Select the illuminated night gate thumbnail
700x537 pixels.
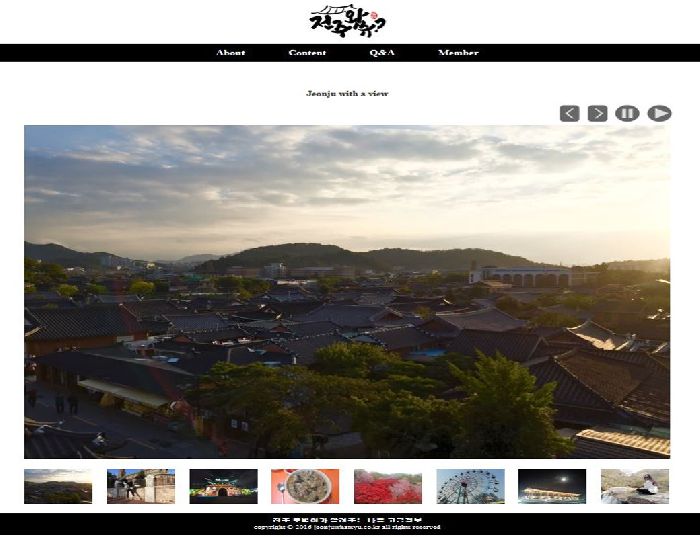[223, 486]
